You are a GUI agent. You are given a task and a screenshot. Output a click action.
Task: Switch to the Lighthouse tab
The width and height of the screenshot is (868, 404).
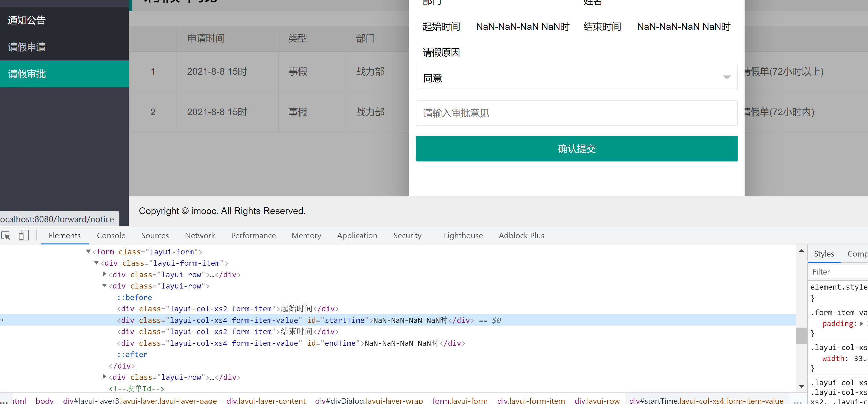pyautogui.click(x=463, y=235)
